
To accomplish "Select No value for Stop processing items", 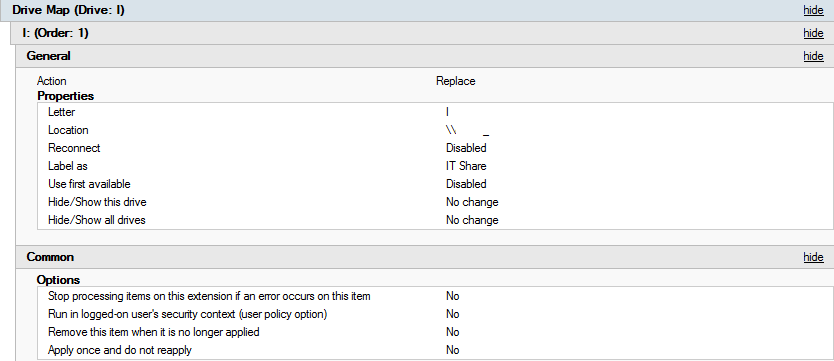I will click(x=453, y=296).
